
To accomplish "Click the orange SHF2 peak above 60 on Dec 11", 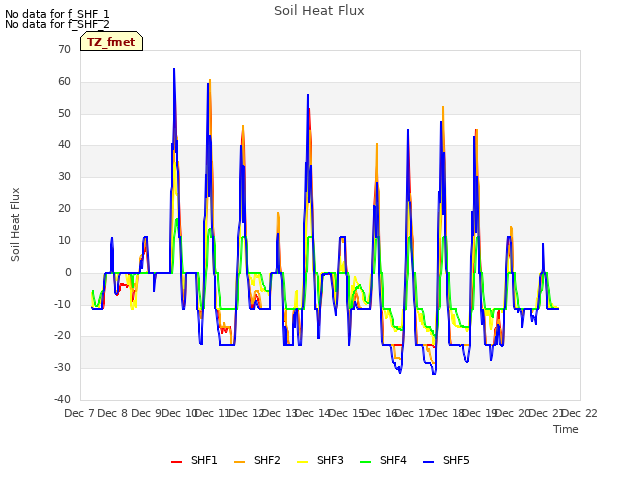I will coord(210,80).
